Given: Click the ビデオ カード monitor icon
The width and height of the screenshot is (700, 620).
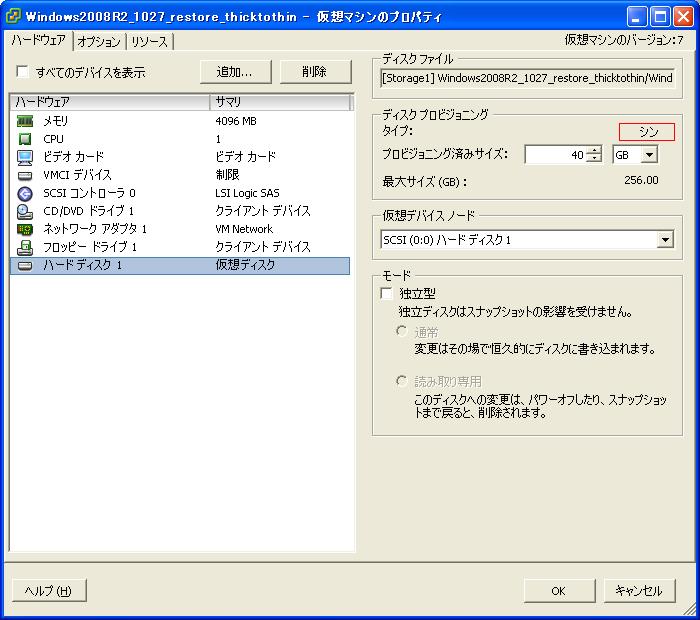Looking at the screenshot, I should 25,157.
